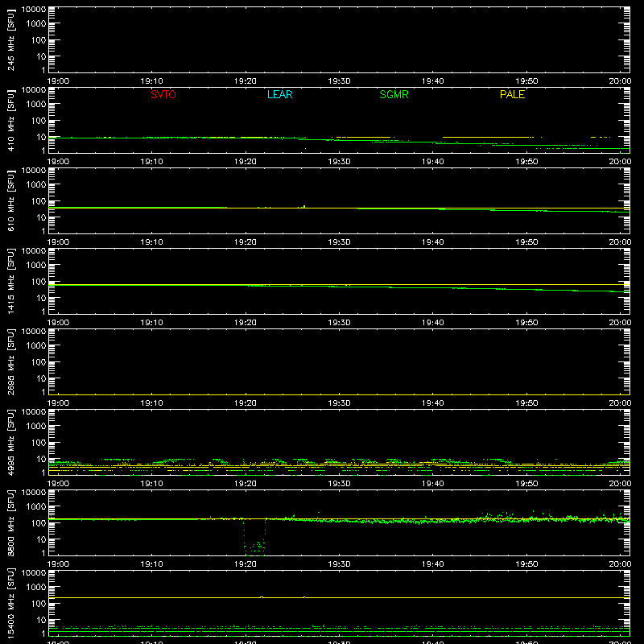Viewport: 644px width, 644px height.
Task: Click 19:30 tick under the 4995 MHz panel
Action: [x=339, y=484]
